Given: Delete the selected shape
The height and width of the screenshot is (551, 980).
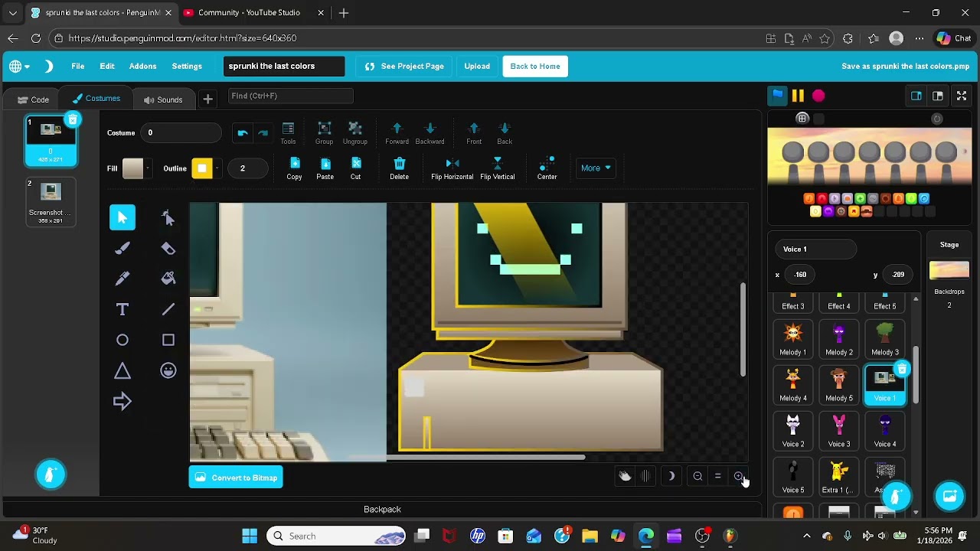Looking at the screenshot, I should pyautogui.click(x=399, y=168).
